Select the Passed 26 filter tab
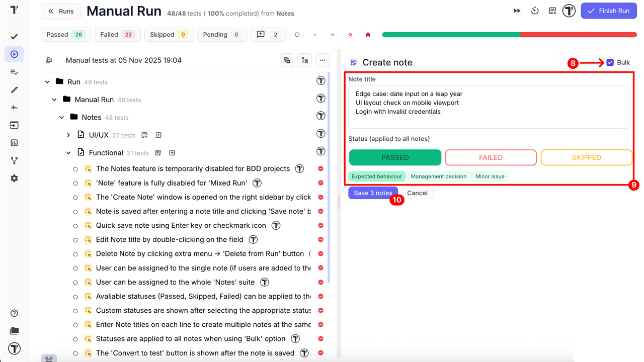The image size is (644, 362). tap(65, 34)
